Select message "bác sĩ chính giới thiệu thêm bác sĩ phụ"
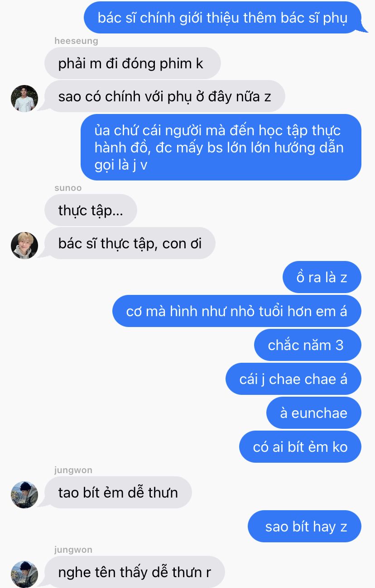This screenshot has width=375, height=588. (223, 18)
